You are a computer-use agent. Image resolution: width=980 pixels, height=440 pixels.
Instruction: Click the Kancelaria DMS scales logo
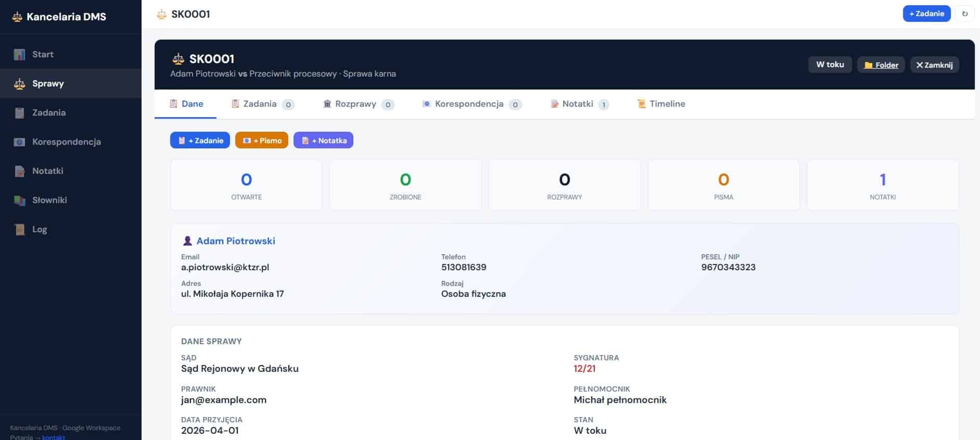[17, 17]
